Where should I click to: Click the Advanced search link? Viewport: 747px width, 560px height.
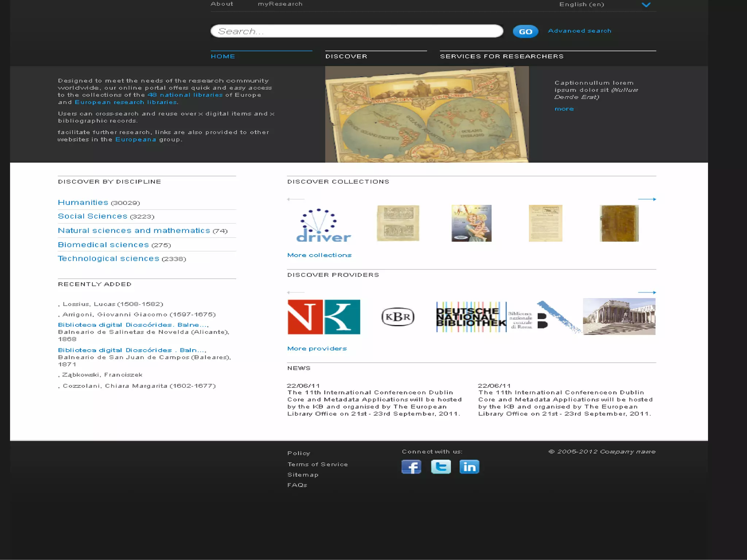point(579,31)
